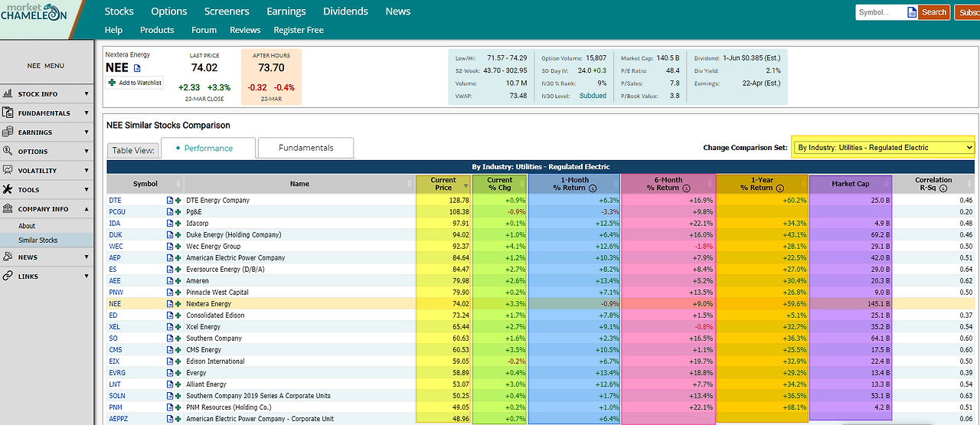This screenshot has height=425, width=980.
Task: Click the green plus Add to Watchlist icon
Action: coord(112,83)
